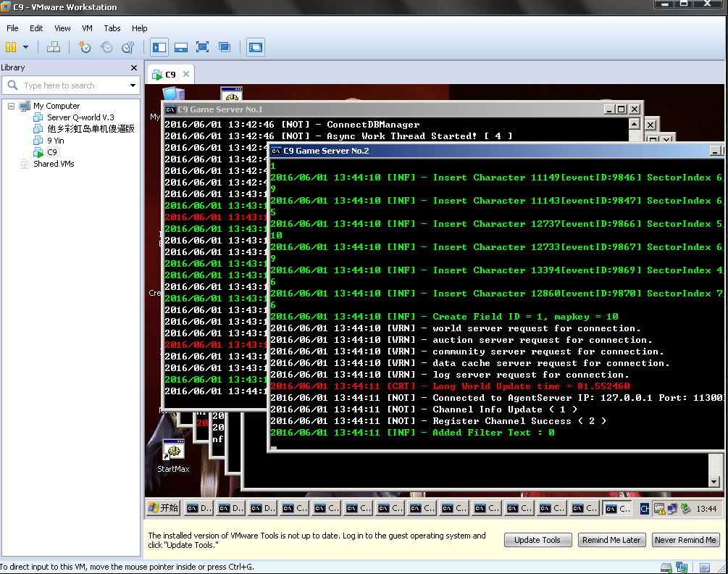Click the network computers tray icon
Screen dimensions: 728x574
click(x=672, y=509)
